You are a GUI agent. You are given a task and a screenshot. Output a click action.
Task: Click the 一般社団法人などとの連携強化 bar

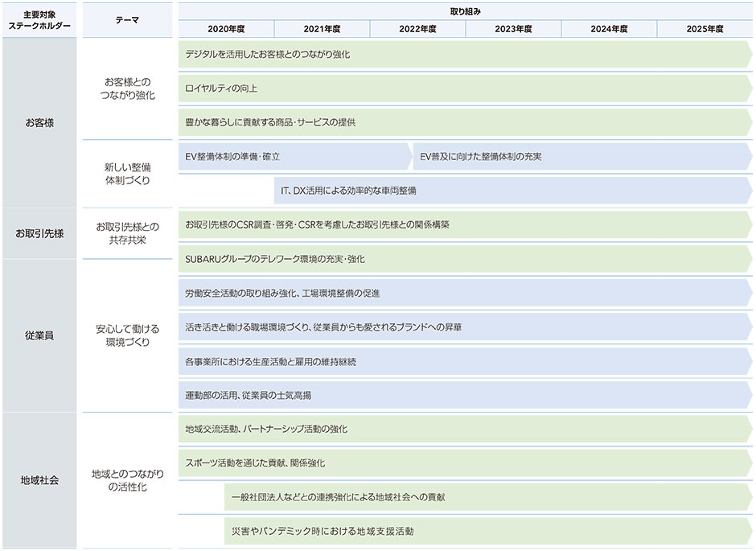[488, 497]
